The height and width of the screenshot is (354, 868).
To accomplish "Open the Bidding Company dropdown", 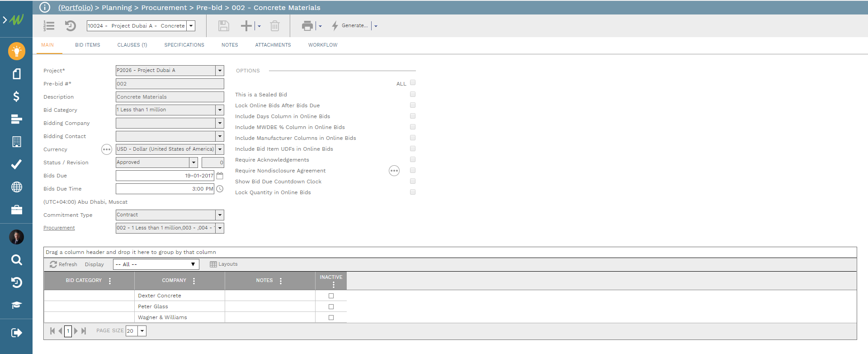I will click(x=220, y=123).
